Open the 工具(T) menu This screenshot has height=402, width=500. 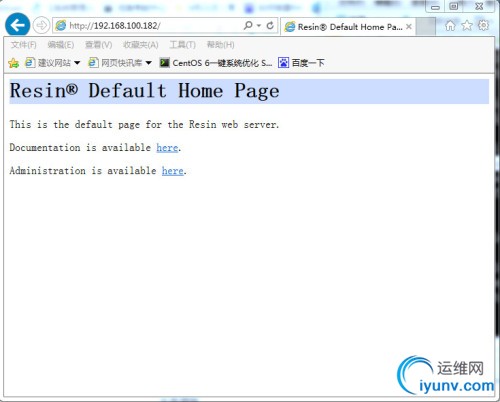(182, 45)
